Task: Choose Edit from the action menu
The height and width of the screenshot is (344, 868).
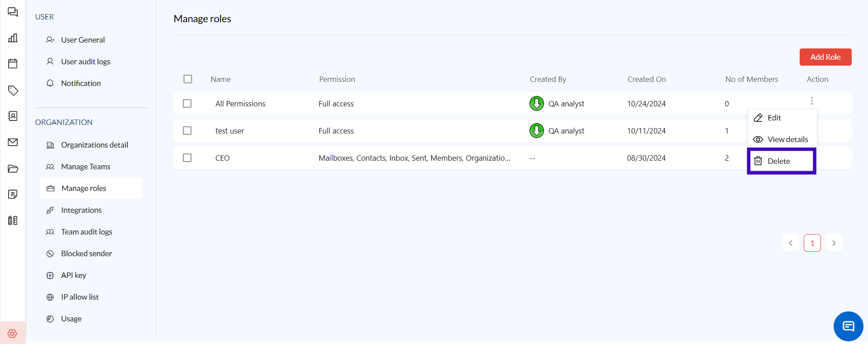Action: click(774, 118)
